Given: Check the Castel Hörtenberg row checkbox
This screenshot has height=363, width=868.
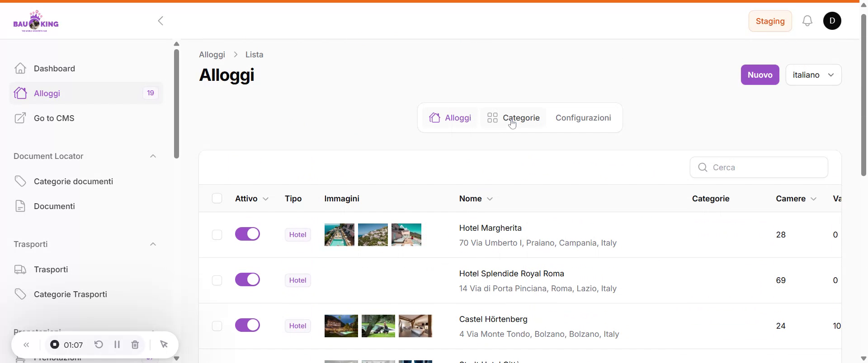Looking at the screenshot, I should 217,326.
